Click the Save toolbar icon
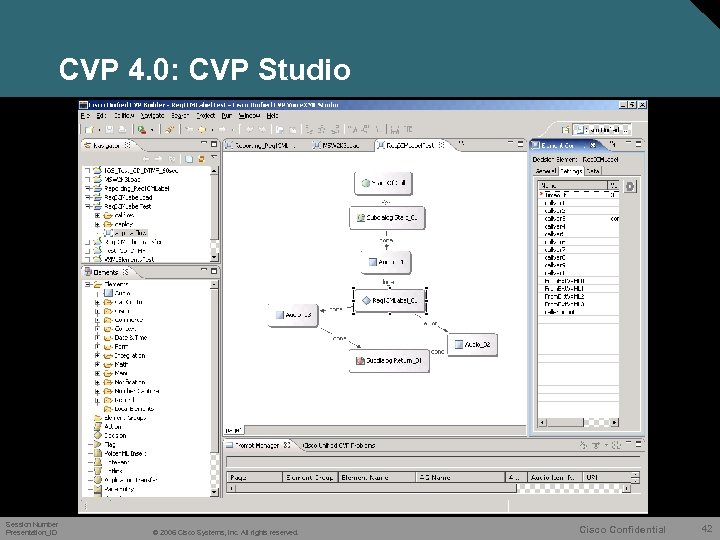Viewport: 720px width, 540px height. (x=109, y=130)
